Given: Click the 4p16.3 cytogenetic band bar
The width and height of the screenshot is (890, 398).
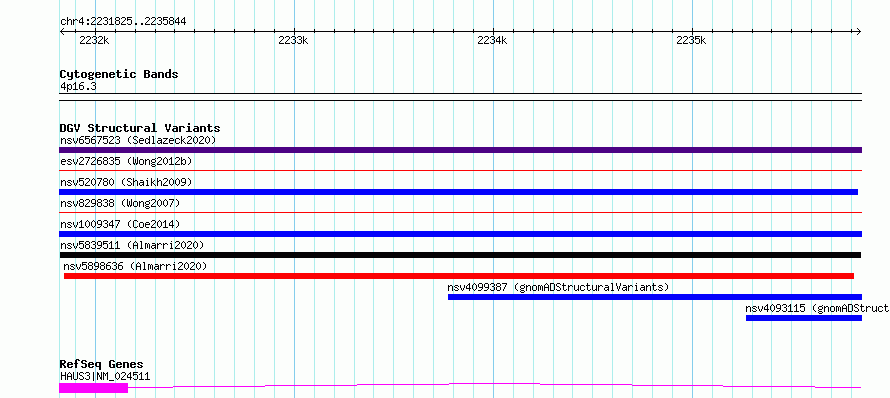Looking at the screenshot, I should (x=460, y=97).
